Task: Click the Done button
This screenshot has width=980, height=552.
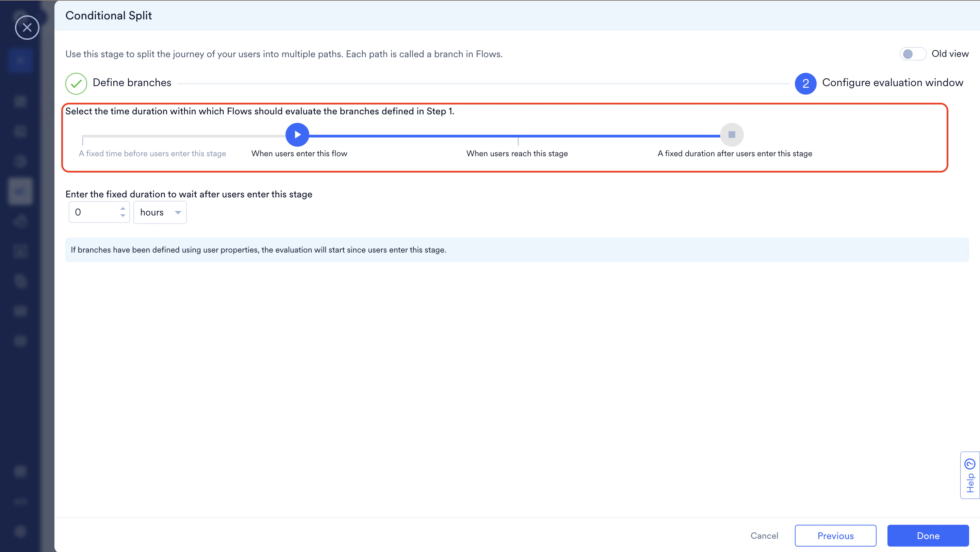Action: (x=928, y=535)
